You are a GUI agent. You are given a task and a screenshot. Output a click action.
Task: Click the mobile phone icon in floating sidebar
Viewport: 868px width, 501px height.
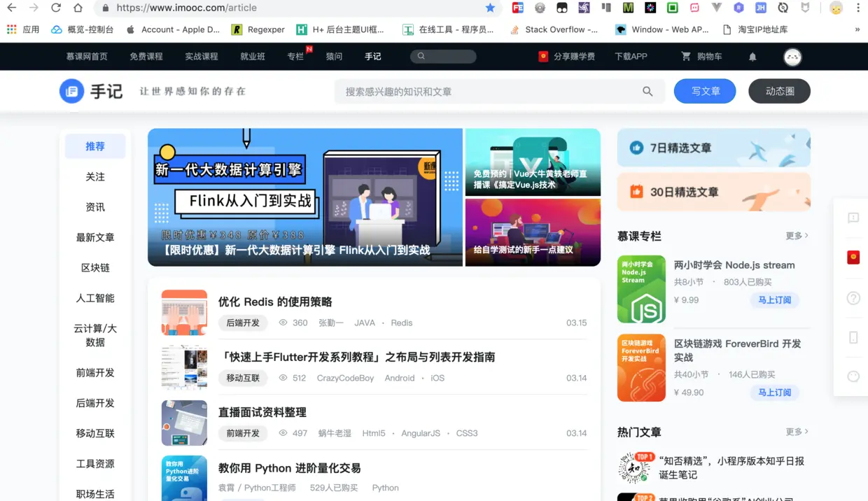[853, 337]
